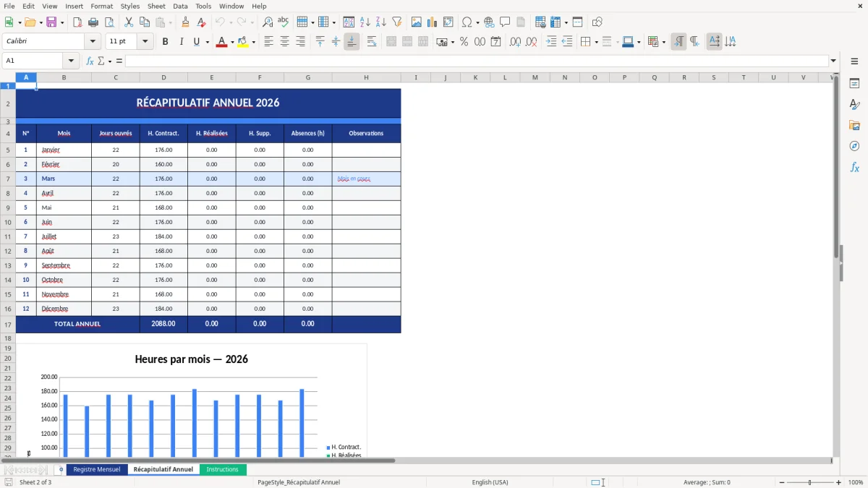Open background color dropdown arrow
The width and height of the screenshot is (868, 488).
coord(253,42)
